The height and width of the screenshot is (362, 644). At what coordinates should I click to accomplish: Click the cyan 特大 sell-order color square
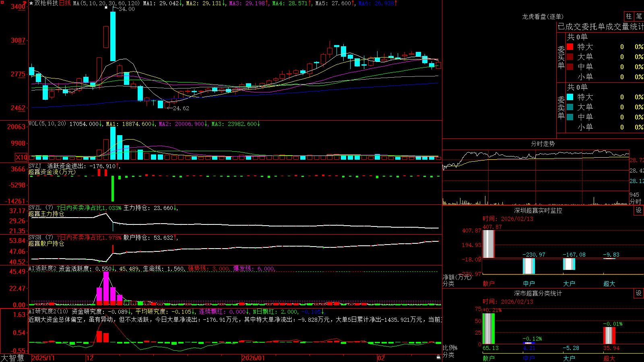(570, 97)
